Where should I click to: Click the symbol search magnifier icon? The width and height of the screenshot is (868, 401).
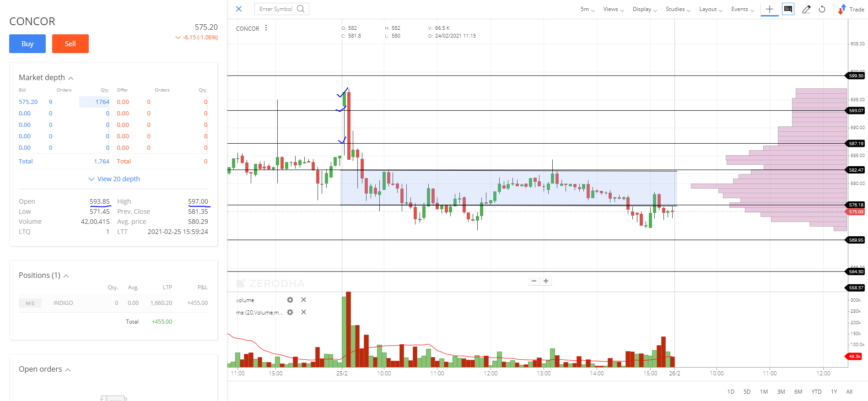301,9
